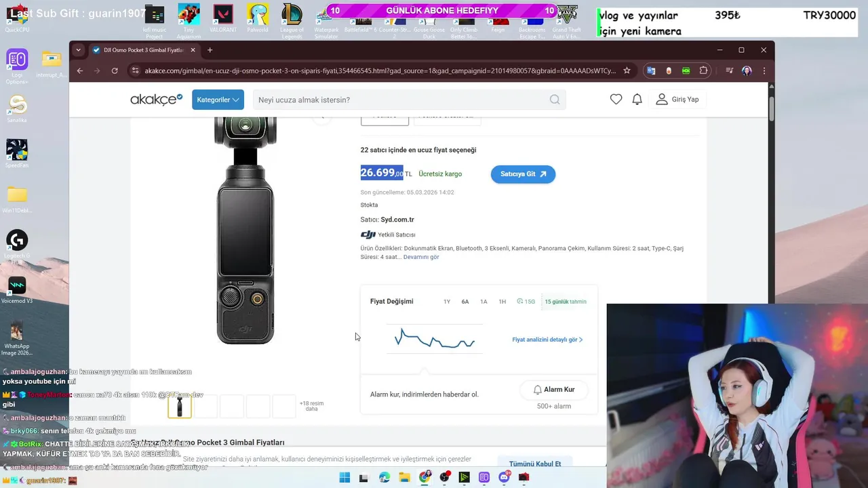Bookmark this page with the star icon

(x=627, y=70)
